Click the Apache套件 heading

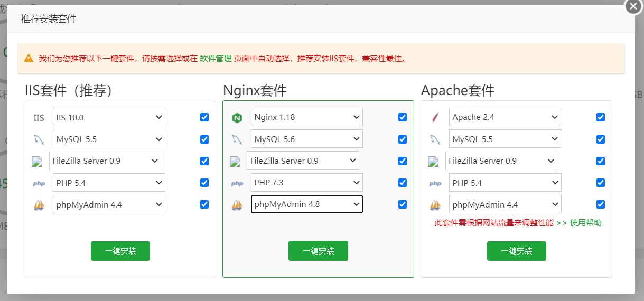[458, 91]
